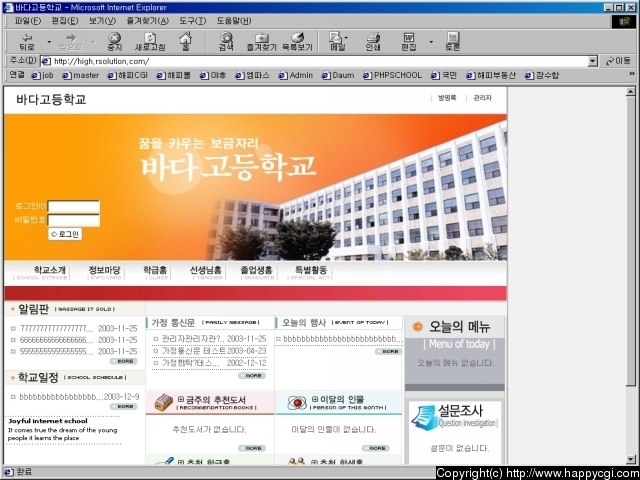Click the 바다고등학교 site title logo
This screenshot has height=480, width=640.
[x=51, y=99]
